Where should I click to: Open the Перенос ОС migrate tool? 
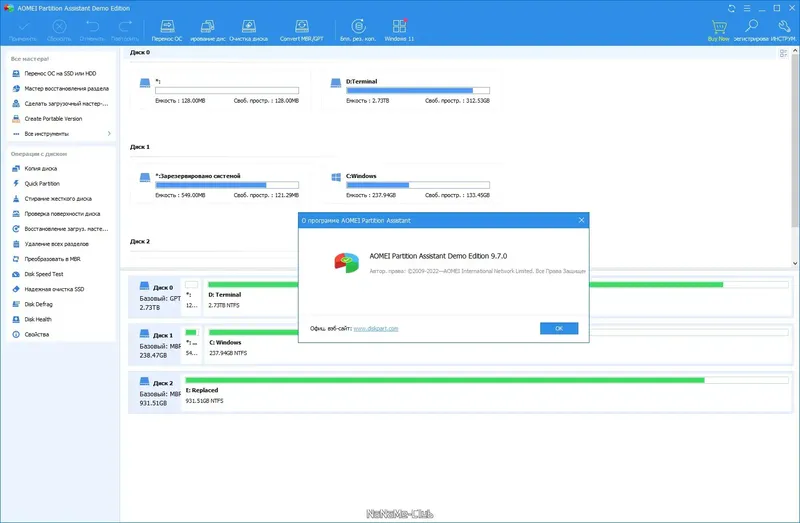(x=167, y=31)
